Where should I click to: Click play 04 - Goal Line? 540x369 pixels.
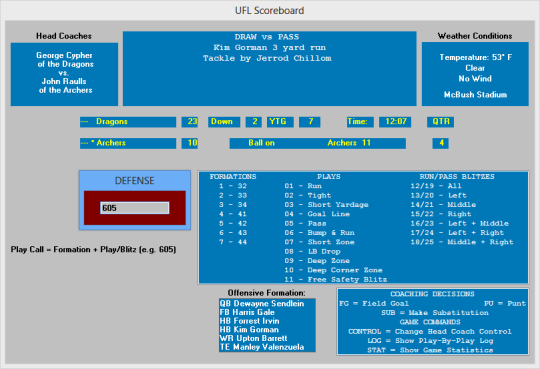pyautogui.click(x=317, y=214)
